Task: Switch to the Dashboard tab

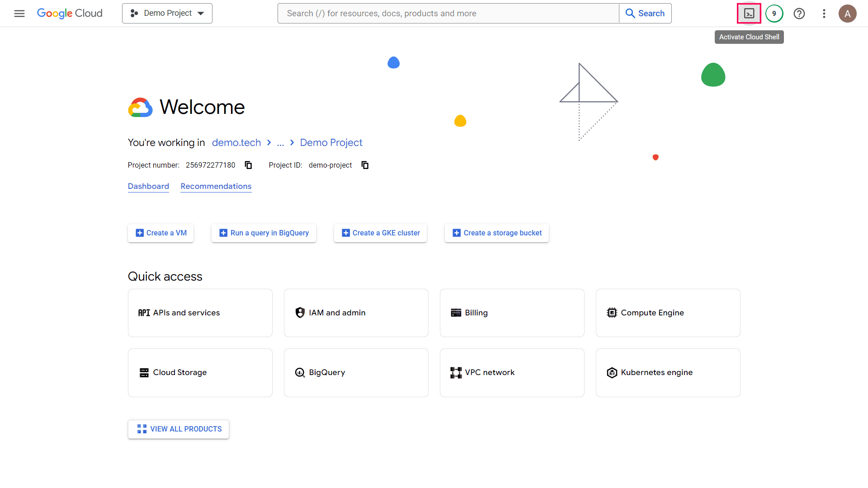Action: pos(148,186)
